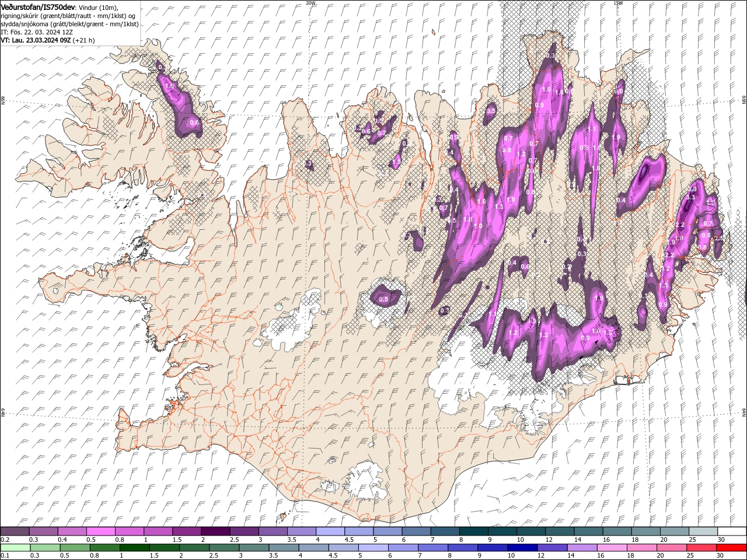The image size is (747, 560).
Task: Select the darkest purple snow swatch starting at 2
Action: 215,531
